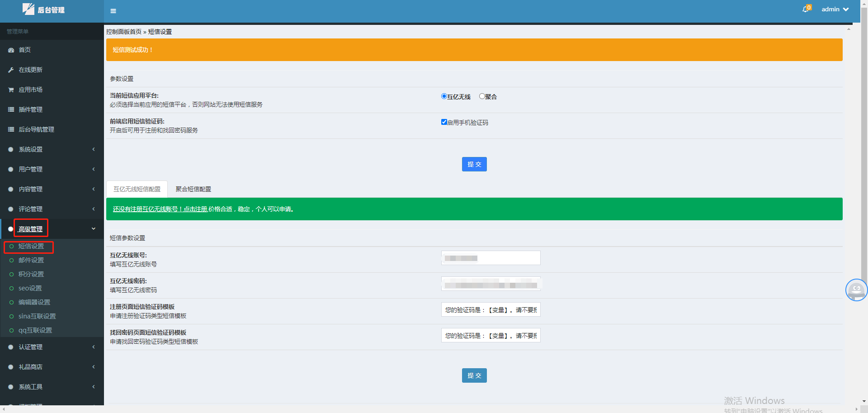868x413 pixels.
Task: Click the circle icon beside 邮件设置
Action: (x=12, y=261)
